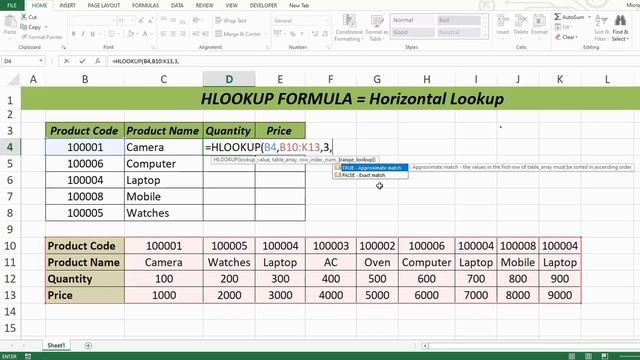The image size is (640, 360).
Task: Click Merge & Center button
Action: [x=238, y=34]
